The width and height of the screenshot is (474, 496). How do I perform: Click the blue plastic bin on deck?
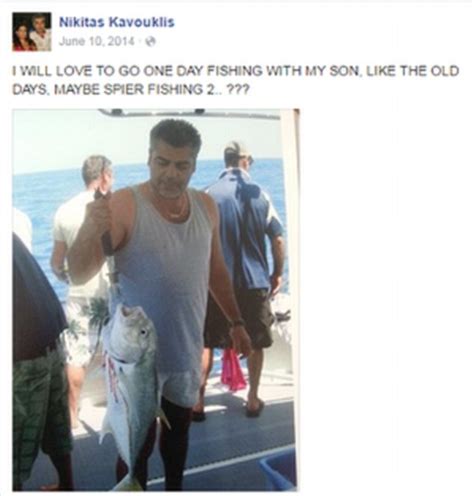coord(278,470)
